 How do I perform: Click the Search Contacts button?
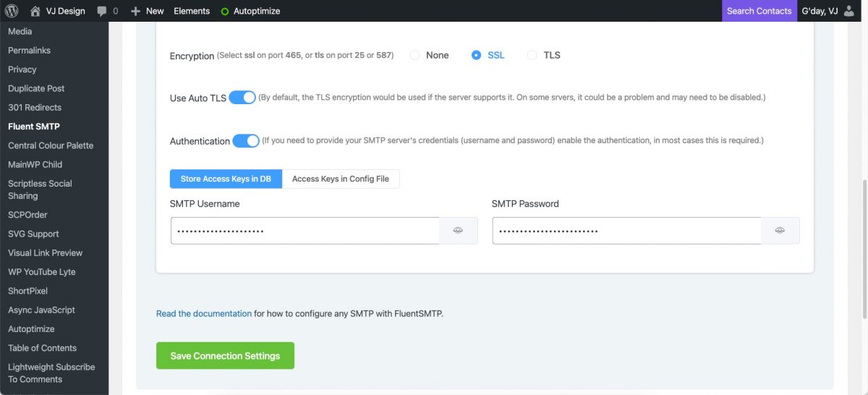pos(759,11)
